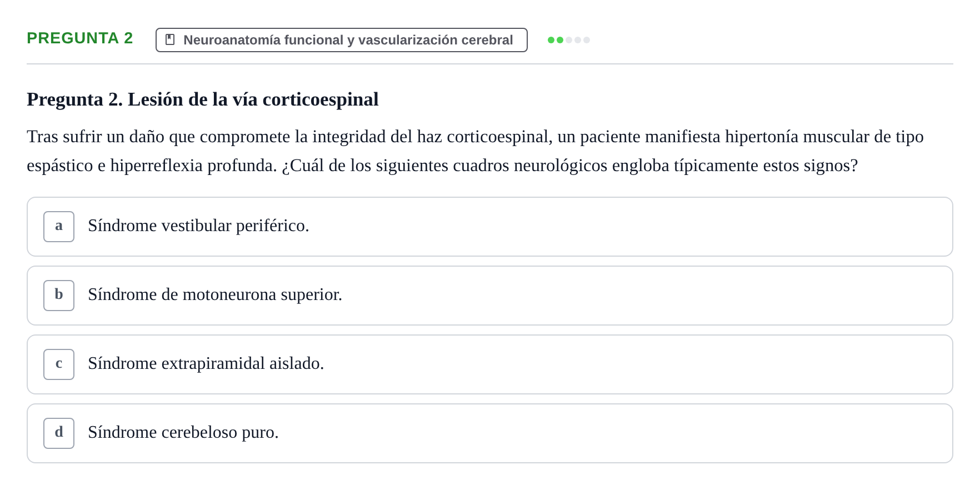Click empty area right of cerebeloso puro option

pyautogui.click(x=611, y=433)
